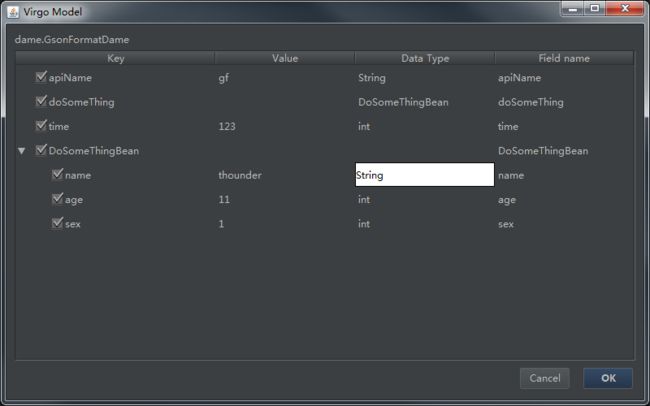Select the doSomeThing field name cell
The width and height of the screenshot is (650, 406).
point(564,102)
